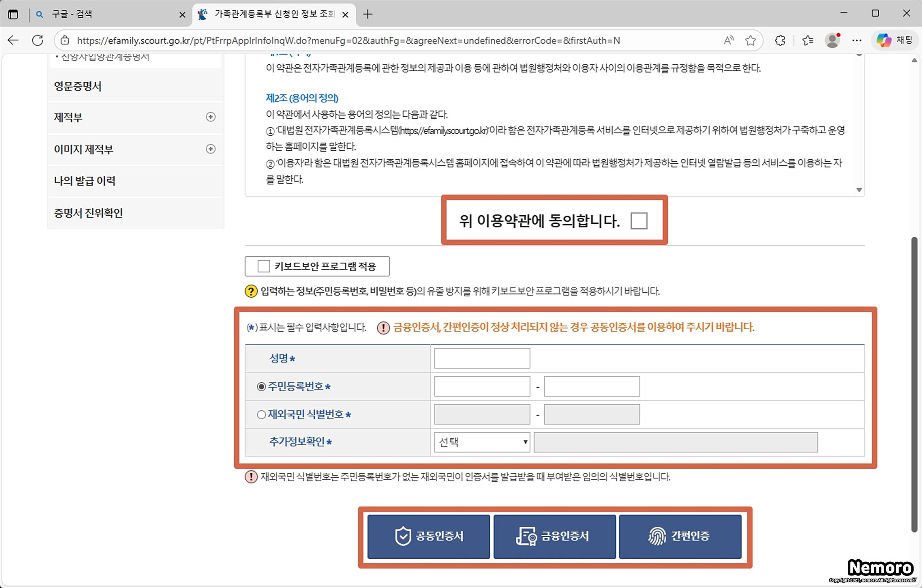Open 나의 발급 이력 menu item

click(x=85, y=181)
